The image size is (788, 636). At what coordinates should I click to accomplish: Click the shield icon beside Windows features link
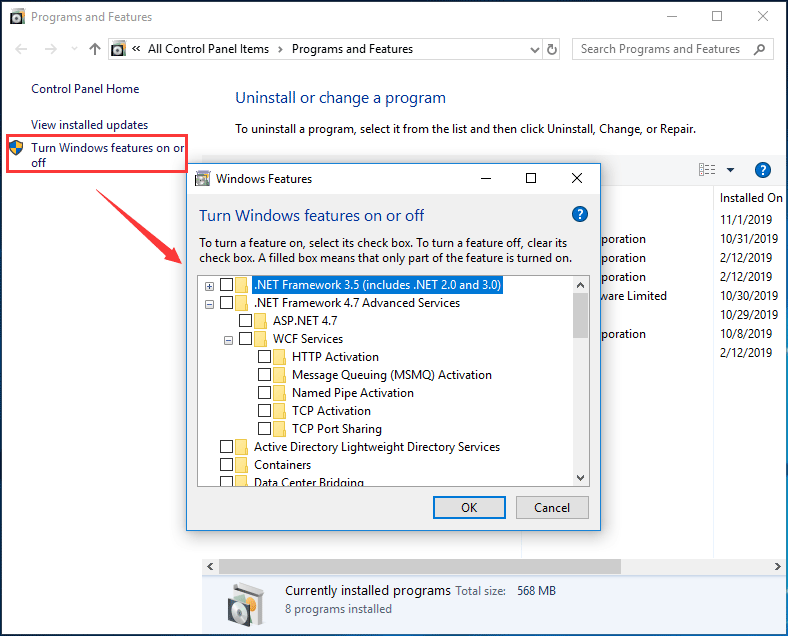point(16,148)
